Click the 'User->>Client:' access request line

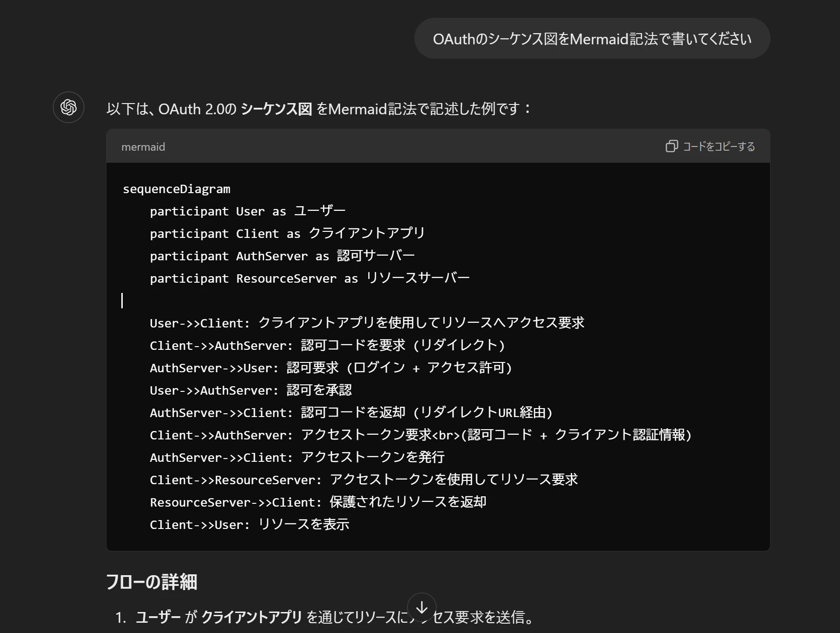[x=367, y=323]
